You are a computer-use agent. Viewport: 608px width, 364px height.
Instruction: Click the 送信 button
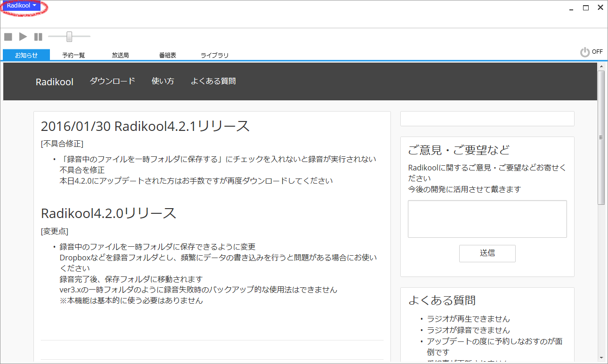point(487,253)
